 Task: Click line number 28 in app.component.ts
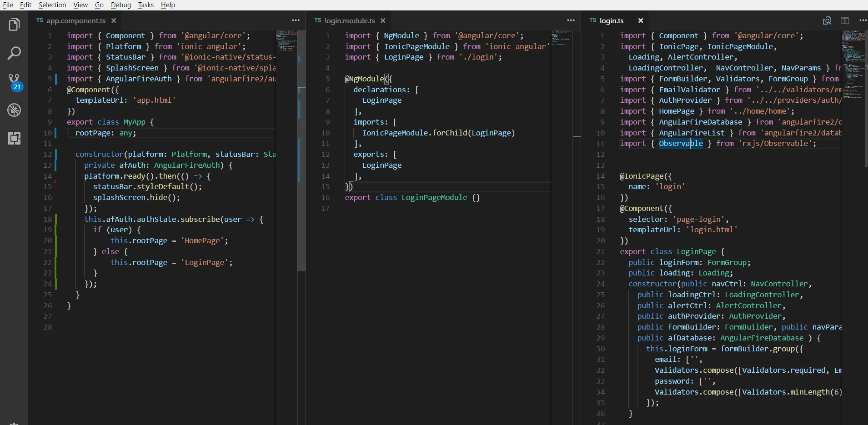coord(48,327)
